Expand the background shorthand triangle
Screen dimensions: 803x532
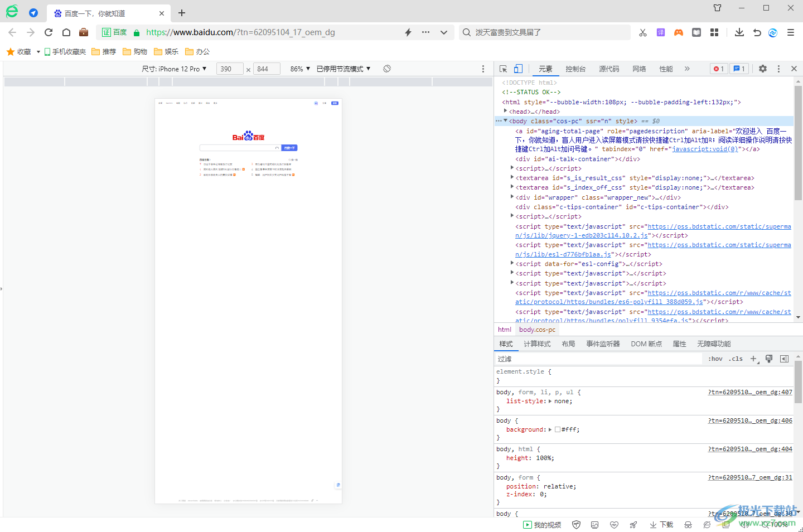coord(550,429)
